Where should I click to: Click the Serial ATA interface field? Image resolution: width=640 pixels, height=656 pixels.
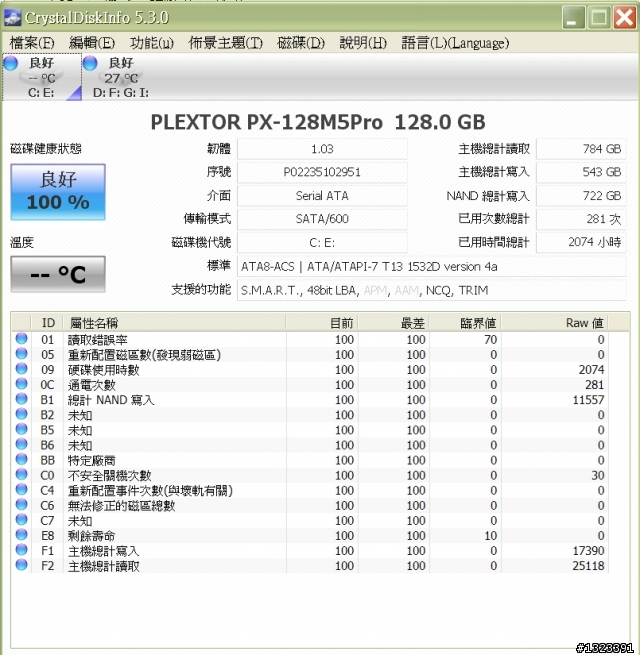(x=322, y=196)
